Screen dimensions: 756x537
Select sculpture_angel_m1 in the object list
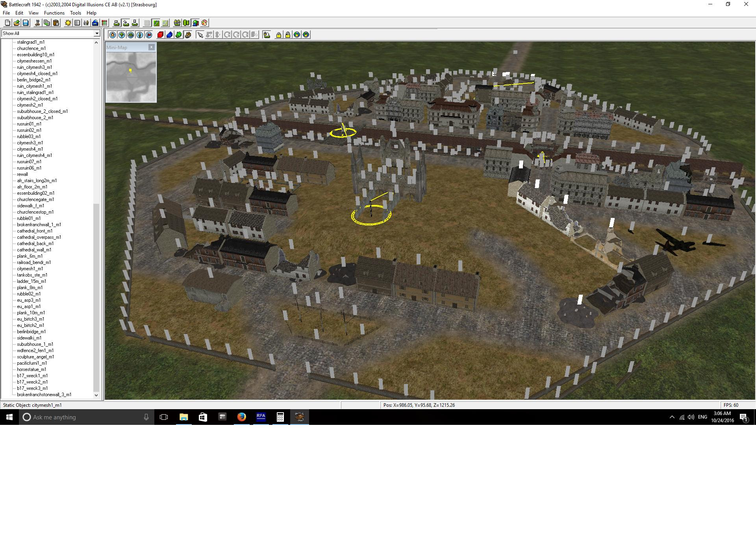click(35, 357)
